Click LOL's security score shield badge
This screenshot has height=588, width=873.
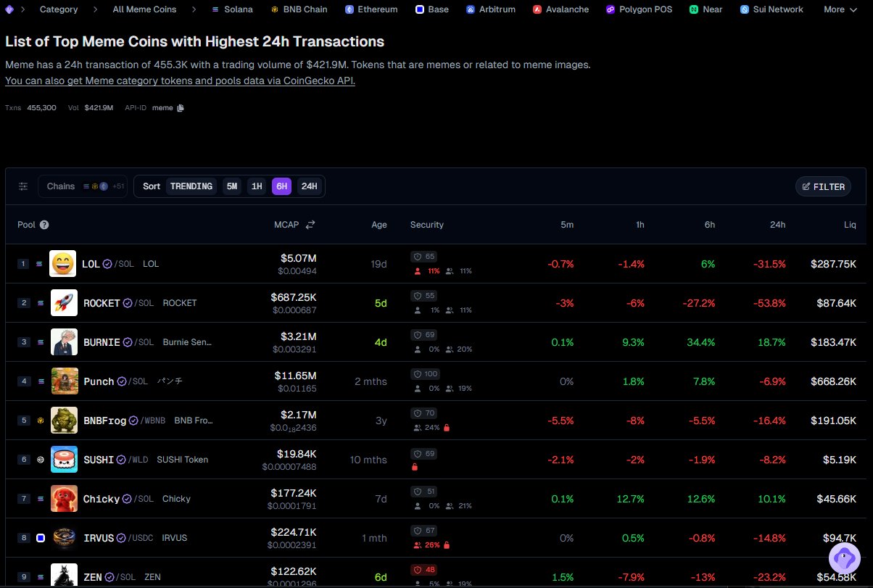[423, 257]
